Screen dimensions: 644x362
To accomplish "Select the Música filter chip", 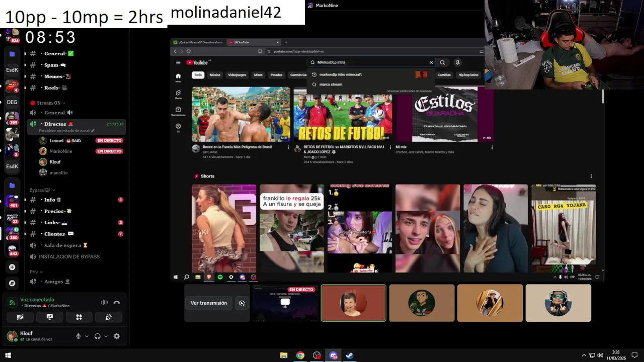I will [215, 75].
